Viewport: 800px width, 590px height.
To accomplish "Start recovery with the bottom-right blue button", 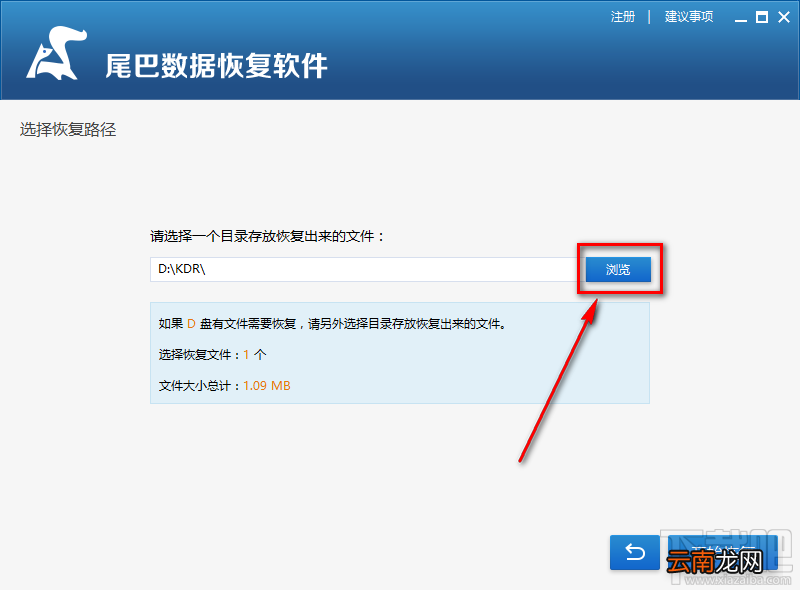I will pos(722,552).
